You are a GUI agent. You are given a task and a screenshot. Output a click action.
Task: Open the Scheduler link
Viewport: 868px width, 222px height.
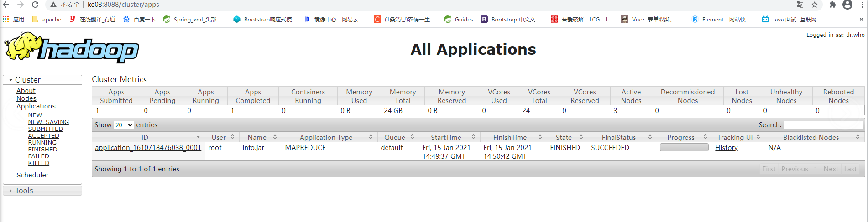tap(32, 175)
